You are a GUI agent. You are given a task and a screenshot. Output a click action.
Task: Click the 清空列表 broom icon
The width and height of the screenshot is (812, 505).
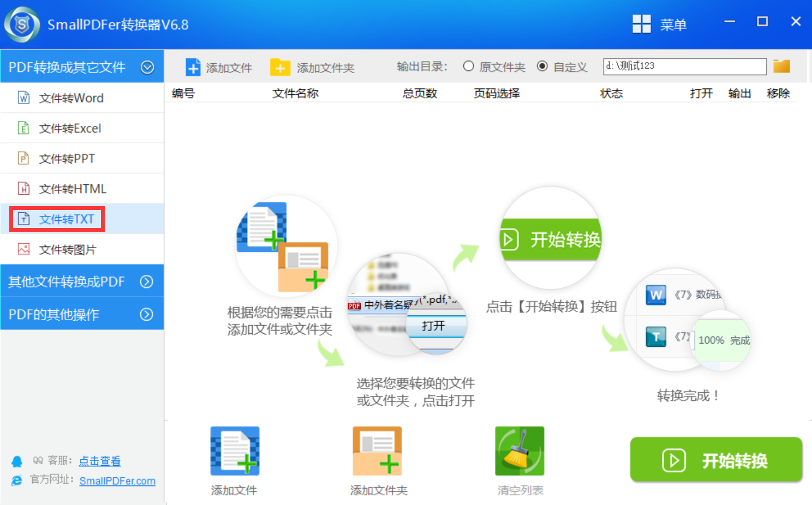pos(519,450)
